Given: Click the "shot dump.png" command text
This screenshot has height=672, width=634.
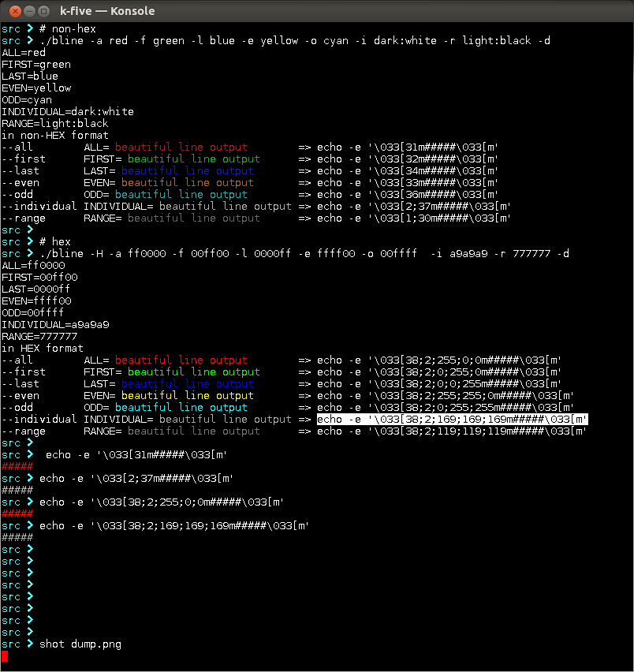Looking at the screenshot, I should (x=80, y=644).
